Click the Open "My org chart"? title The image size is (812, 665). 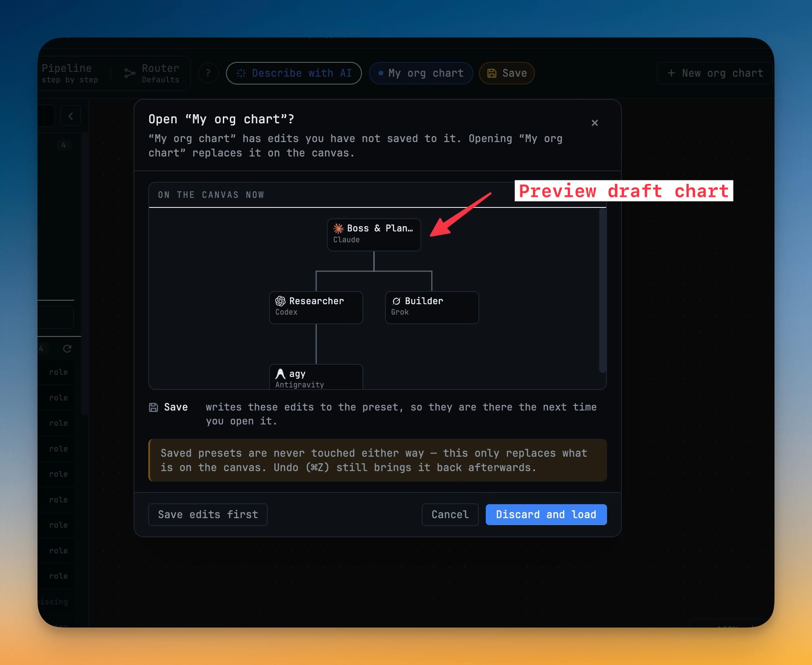coord(222,119)
